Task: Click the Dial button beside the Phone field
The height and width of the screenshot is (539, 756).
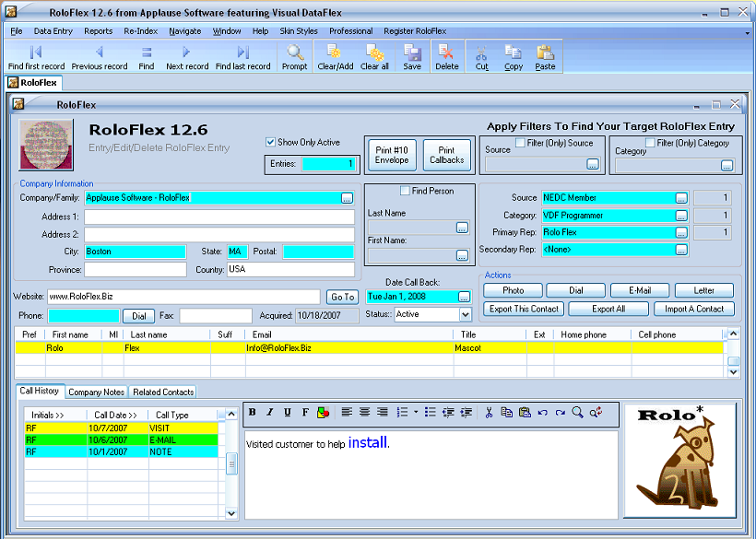Action: coord(139,316)
